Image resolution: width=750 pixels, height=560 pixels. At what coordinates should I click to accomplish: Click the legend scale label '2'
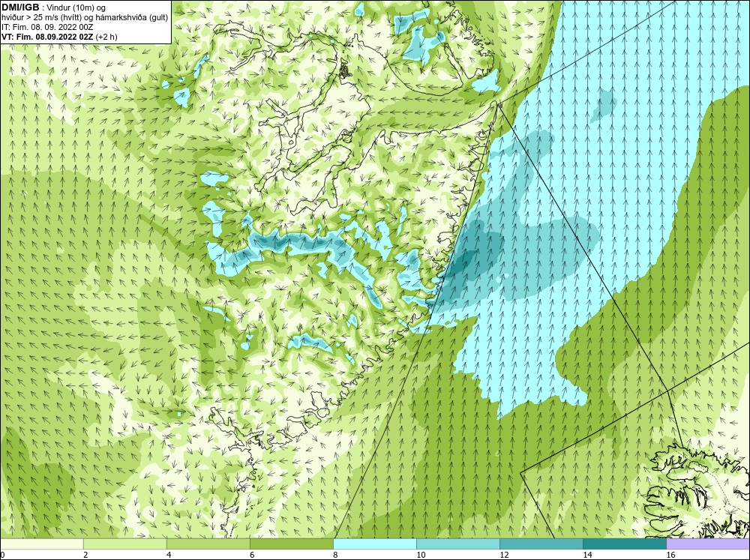(x=86, y=555)
